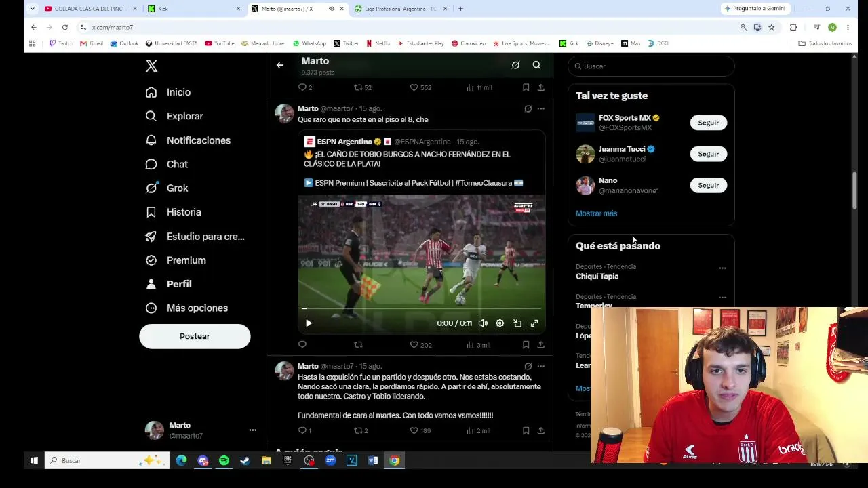Open the Windows Start menu

click(x=34, y=461)
